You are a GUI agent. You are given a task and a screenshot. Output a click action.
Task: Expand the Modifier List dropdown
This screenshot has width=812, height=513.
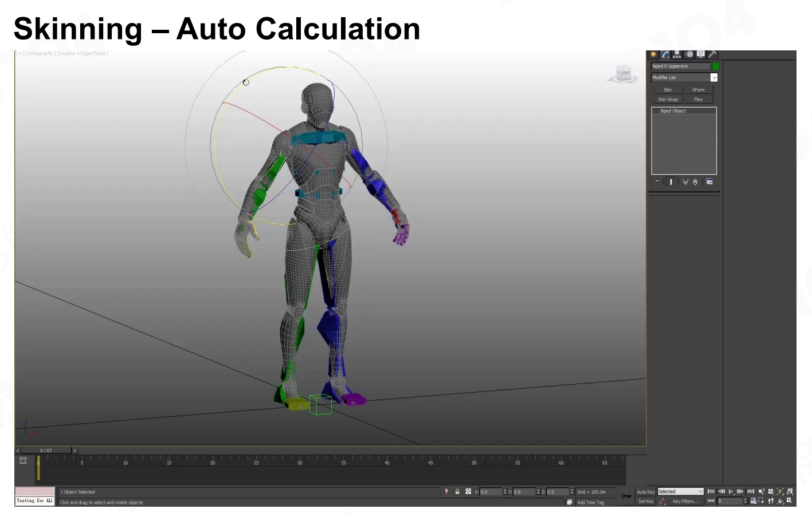tap(714, 77)
